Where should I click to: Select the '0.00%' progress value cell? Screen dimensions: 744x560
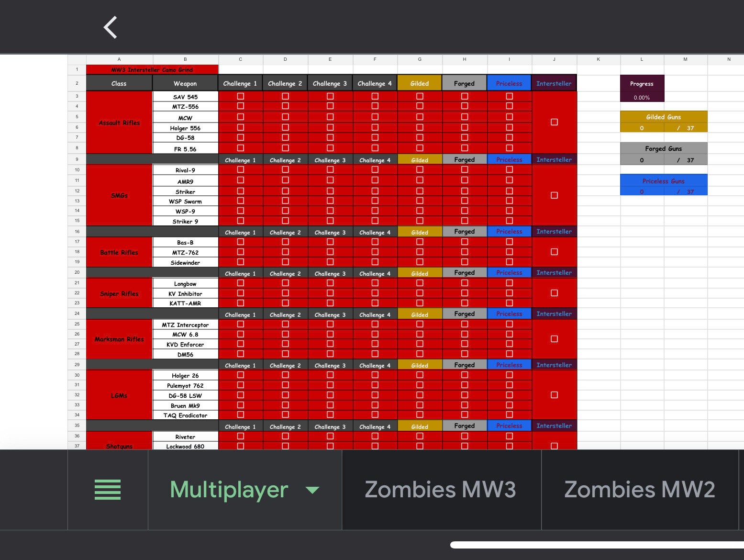642,98
